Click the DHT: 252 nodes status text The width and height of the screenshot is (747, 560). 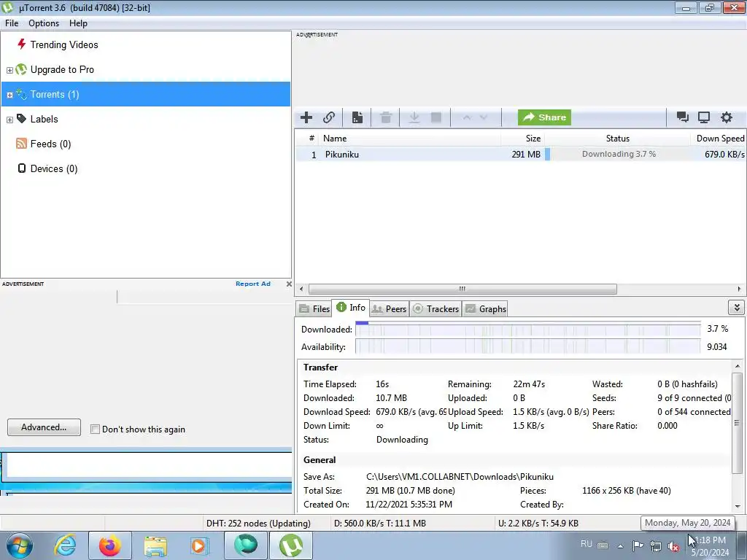pos(258,523)
